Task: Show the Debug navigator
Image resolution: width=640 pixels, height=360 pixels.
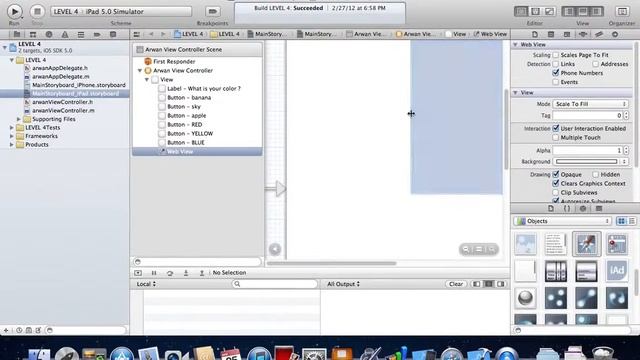Action: pos(81,34)
